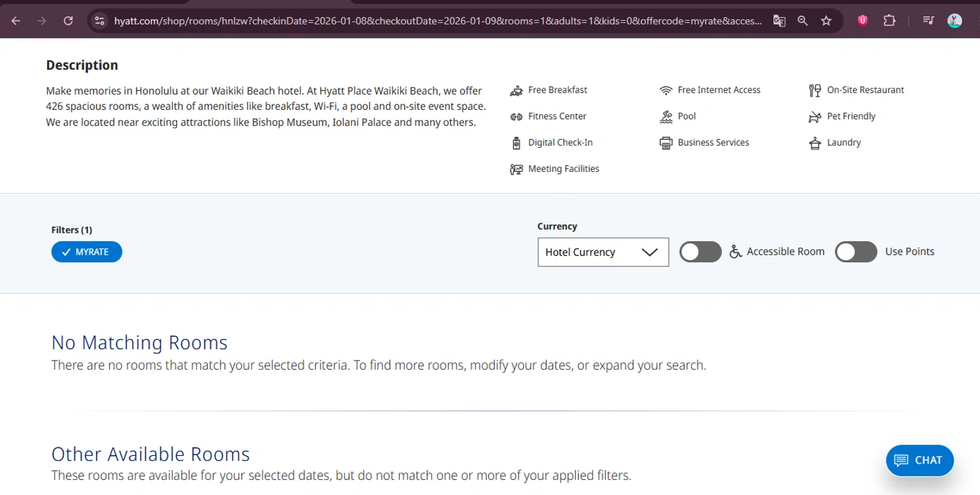Click the address bar URL

437,21
